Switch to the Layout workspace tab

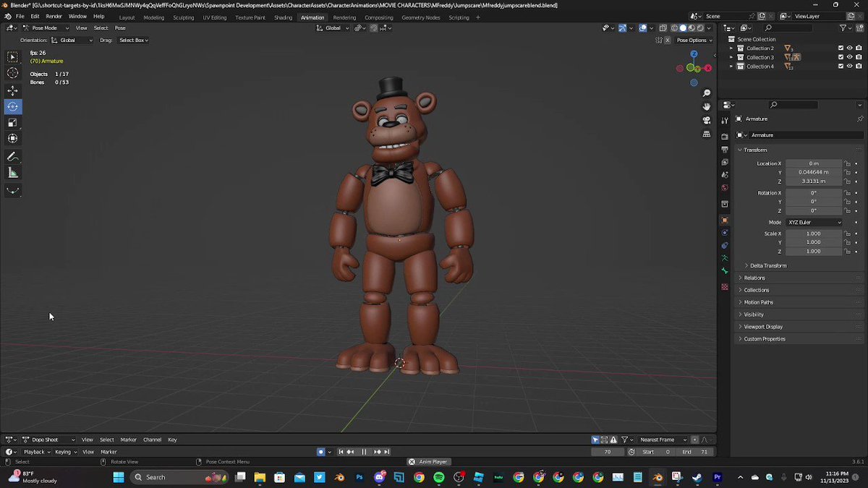127,17
